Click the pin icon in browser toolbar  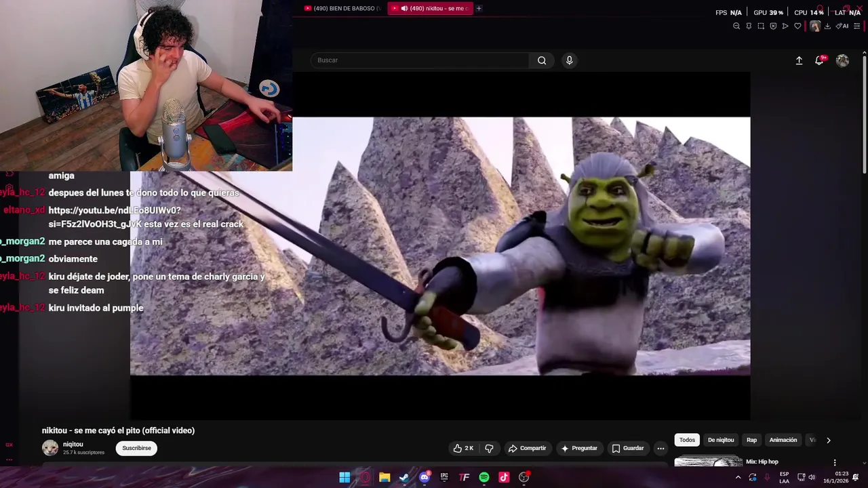point(749,26)
